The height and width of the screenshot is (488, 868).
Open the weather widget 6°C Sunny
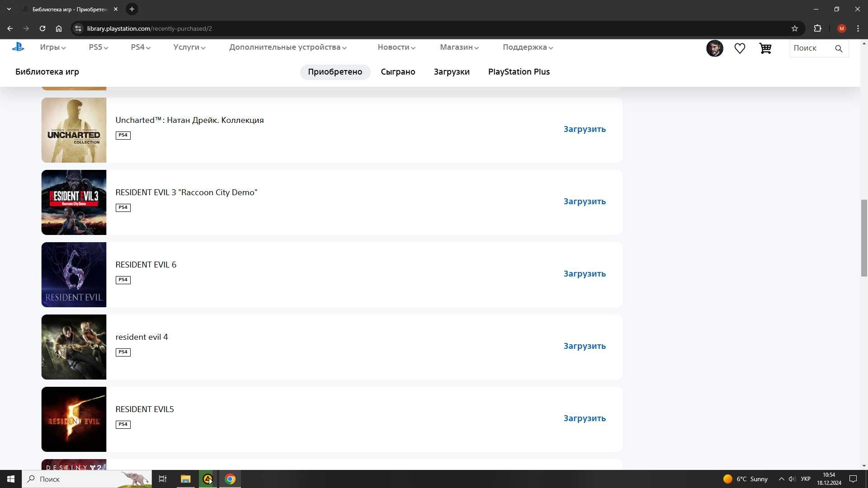point(745,479)
